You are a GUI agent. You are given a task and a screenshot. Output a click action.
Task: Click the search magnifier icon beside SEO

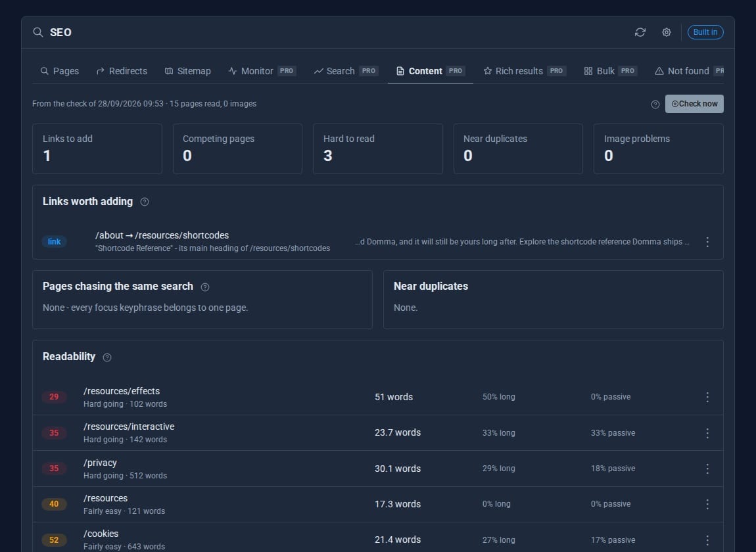click(37, 32)
